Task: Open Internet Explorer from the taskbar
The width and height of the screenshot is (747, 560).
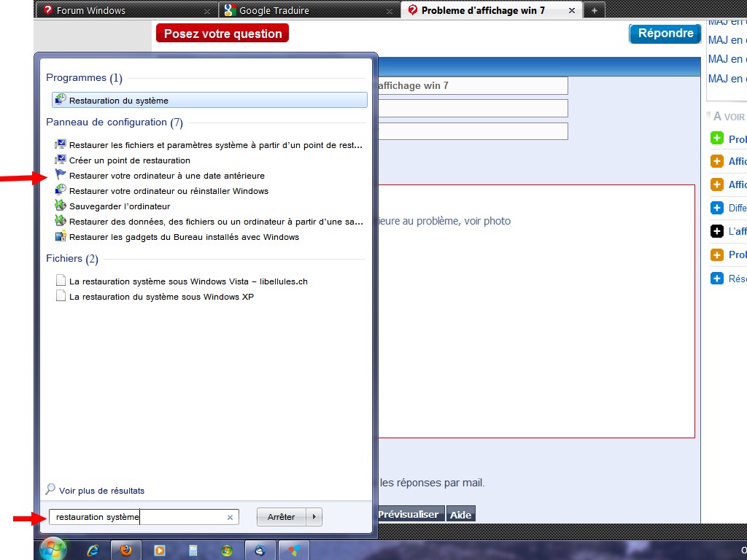Action: (x=93, y=551)
